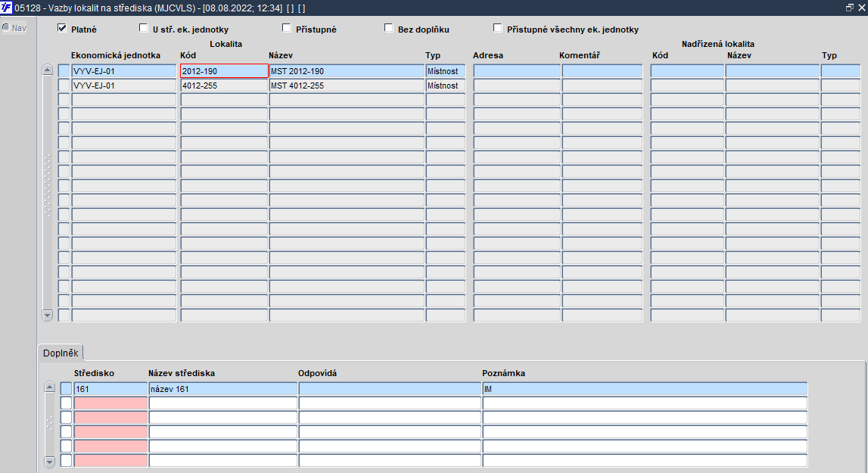Uncheck the Platné checkbox
This screenshot has height=473, width=868.
[x=62, y=28]
